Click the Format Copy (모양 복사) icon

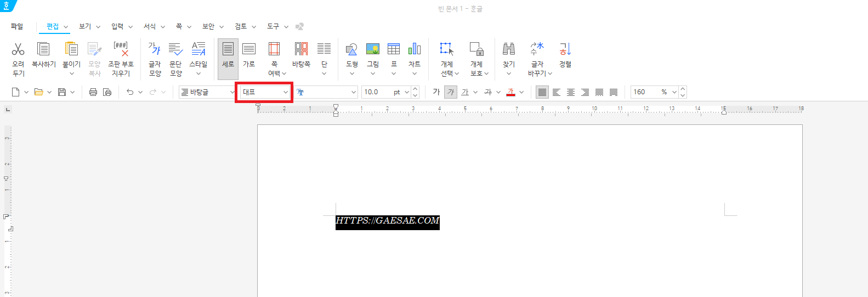click(94, 49)
